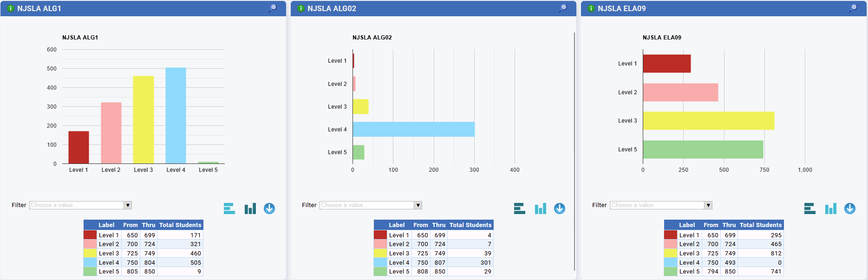Click the Level 3 yellow bar in ELA09 chart
The height and width of the screenshot is (280, 868).
(709, 121)
